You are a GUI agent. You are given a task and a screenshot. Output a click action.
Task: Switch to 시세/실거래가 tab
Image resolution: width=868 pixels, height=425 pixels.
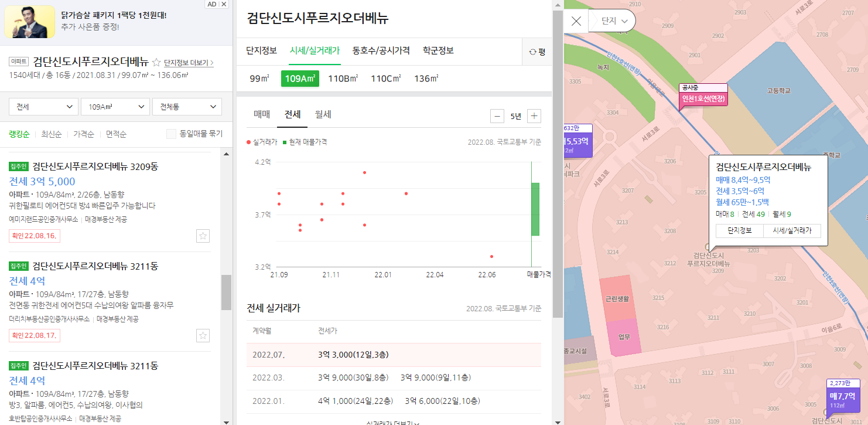(x=315, y=50)
